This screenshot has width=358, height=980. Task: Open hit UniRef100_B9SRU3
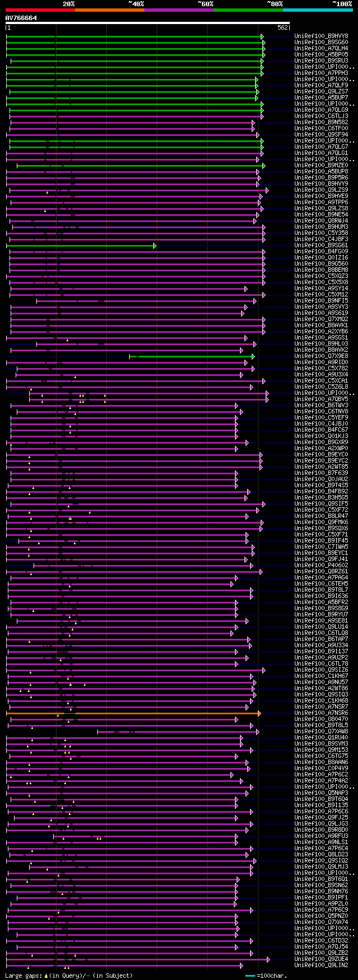pyautogui.click(x=321, y=60)
